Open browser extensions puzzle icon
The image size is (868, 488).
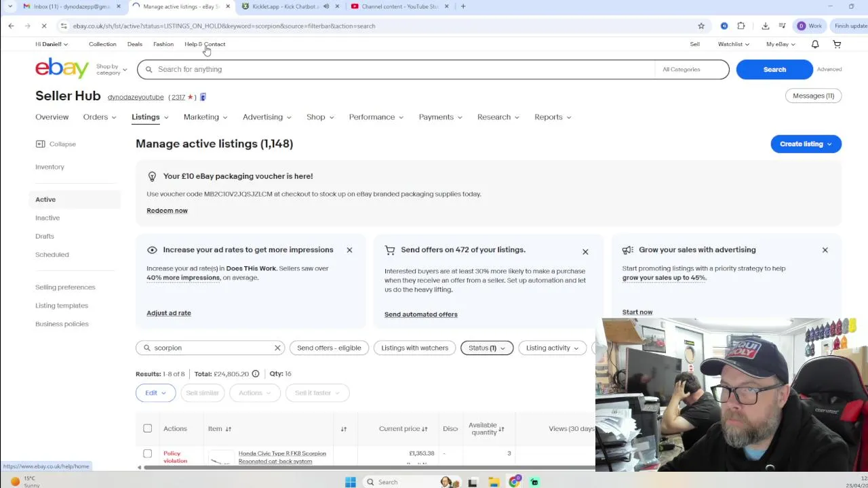pos(741,26)
